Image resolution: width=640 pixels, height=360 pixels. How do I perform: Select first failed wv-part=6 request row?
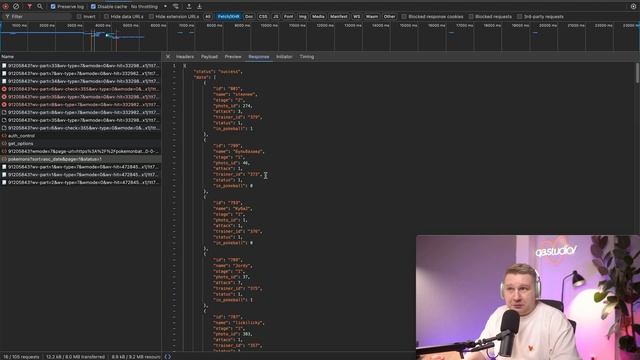tap(80, 89)
